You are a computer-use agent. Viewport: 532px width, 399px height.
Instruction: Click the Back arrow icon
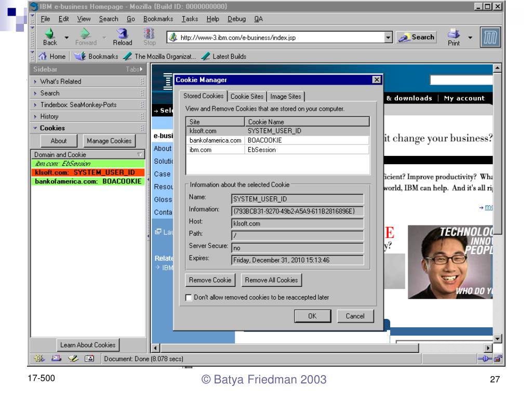tap(49, 33)
